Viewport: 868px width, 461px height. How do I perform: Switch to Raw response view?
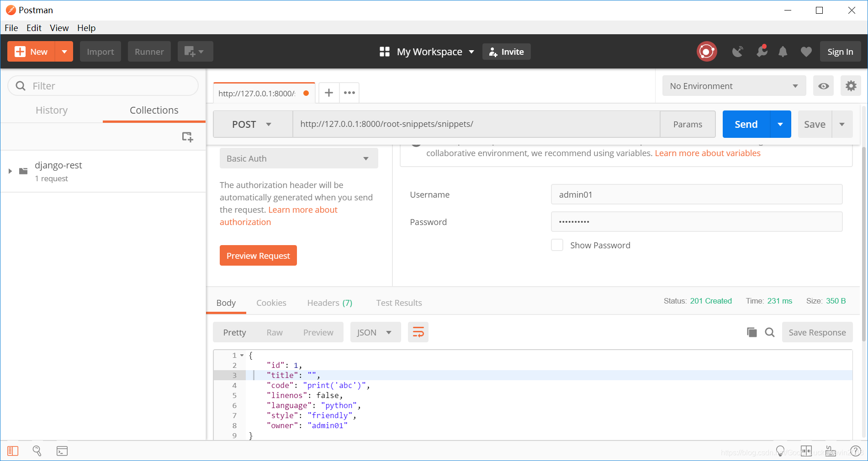(275, 332)
